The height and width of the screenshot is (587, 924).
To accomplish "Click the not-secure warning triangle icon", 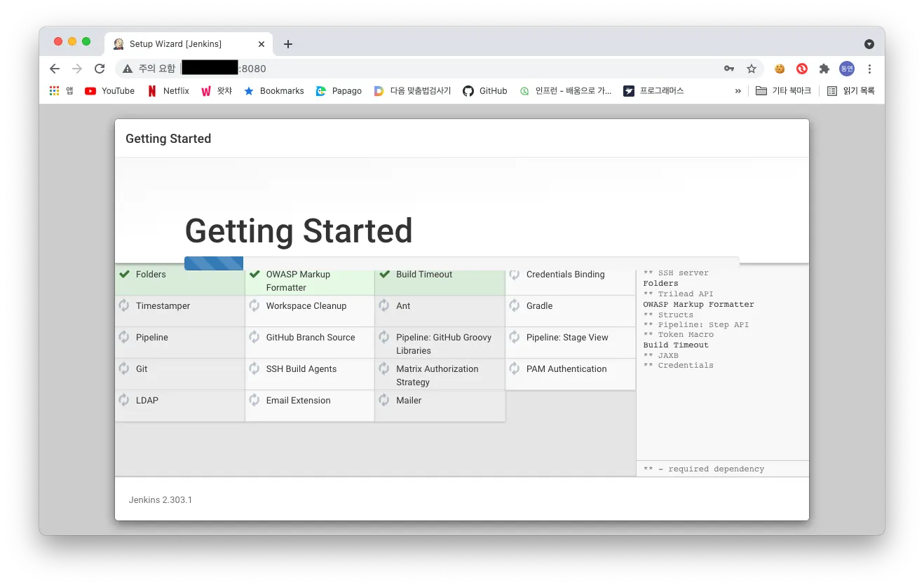I will click(128, 69).
